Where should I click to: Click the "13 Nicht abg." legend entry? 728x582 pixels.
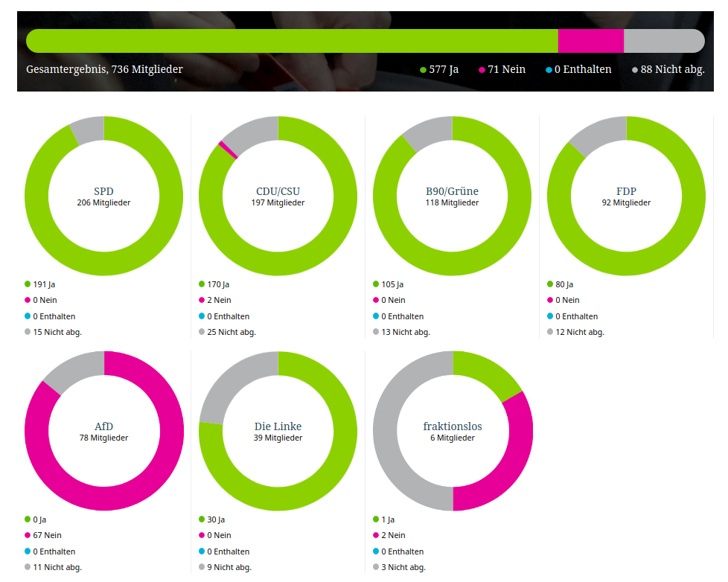tap(402, 333)
